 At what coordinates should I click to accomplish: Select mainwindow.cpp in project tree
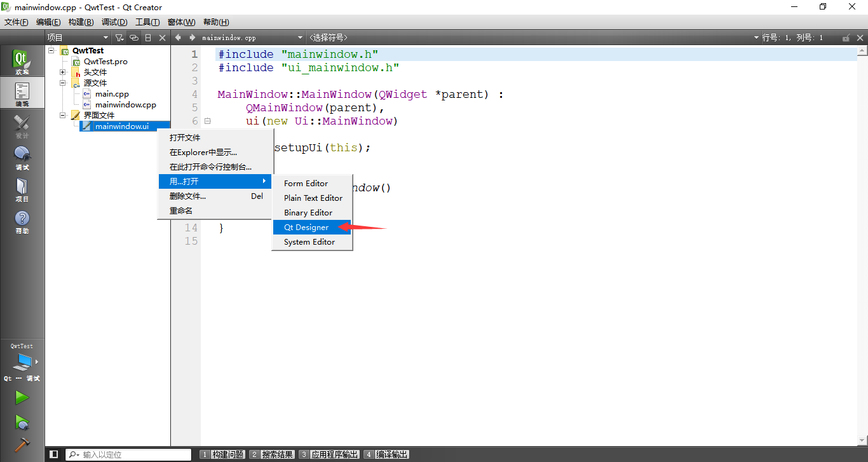point(126,105)
